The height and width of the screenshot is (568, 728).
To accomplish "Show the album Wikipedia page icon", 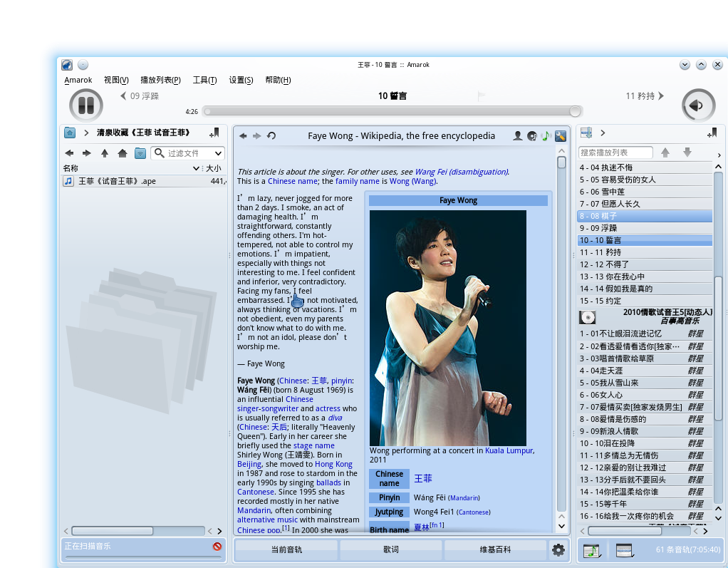I will [532, 135].
